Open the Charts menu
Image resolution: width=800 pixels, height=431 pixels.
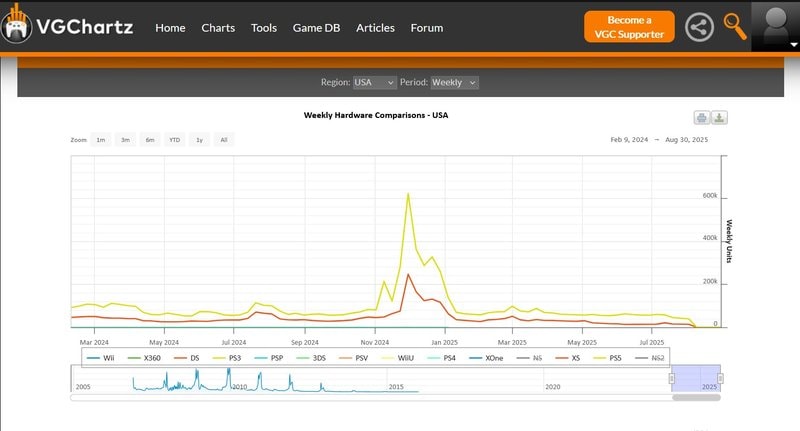218,28
